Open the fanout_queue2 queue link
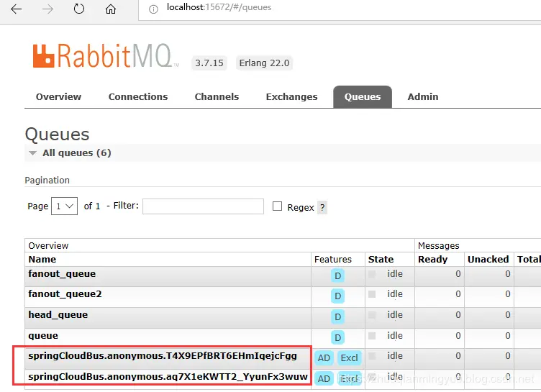Screen dimensions: 541x392 pyautogui.click(x=65, y=294)
